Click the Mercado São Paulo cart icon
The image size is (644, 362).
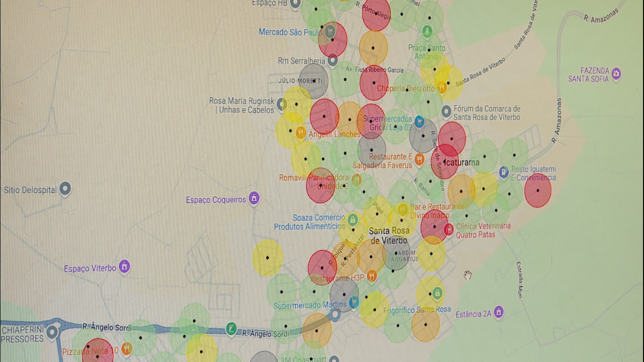pyautogui.click(x=330, y=32)
